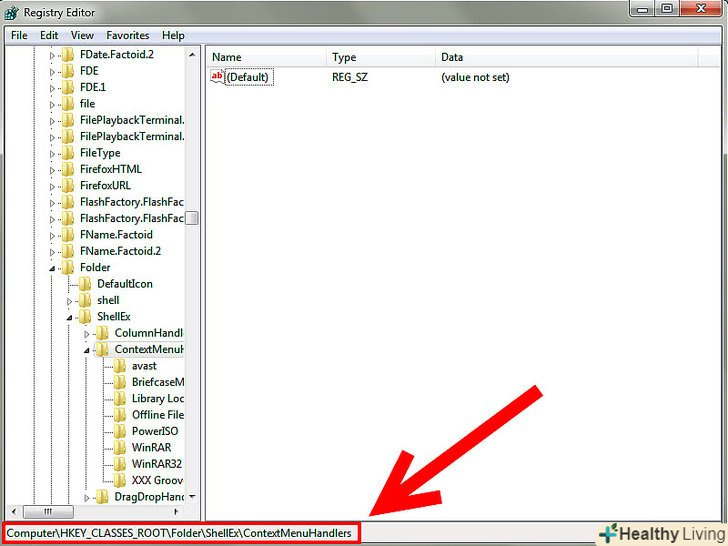This screenshot has width=728, height=546.
Task: Expand the DragDropHandlers key
Action: [87, 498]
